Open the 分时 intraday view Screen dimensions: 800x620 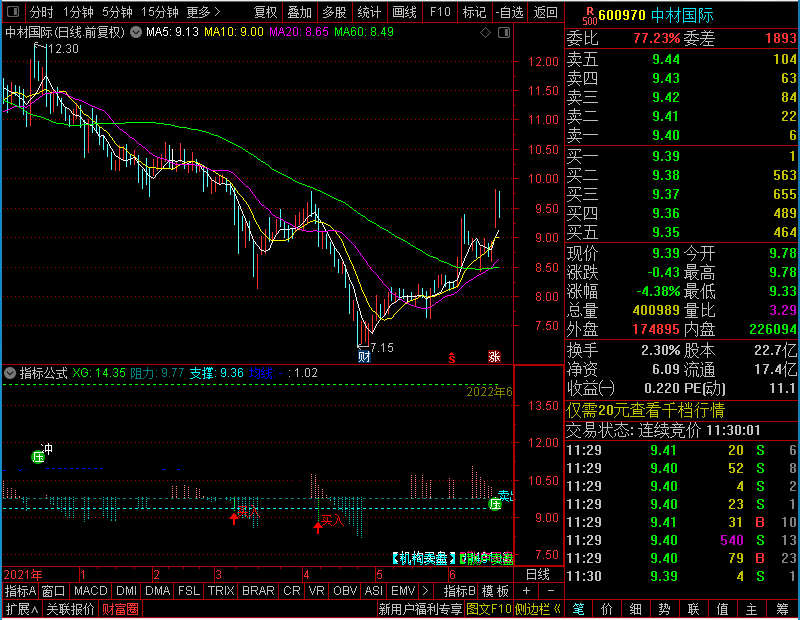coord(41,12)
